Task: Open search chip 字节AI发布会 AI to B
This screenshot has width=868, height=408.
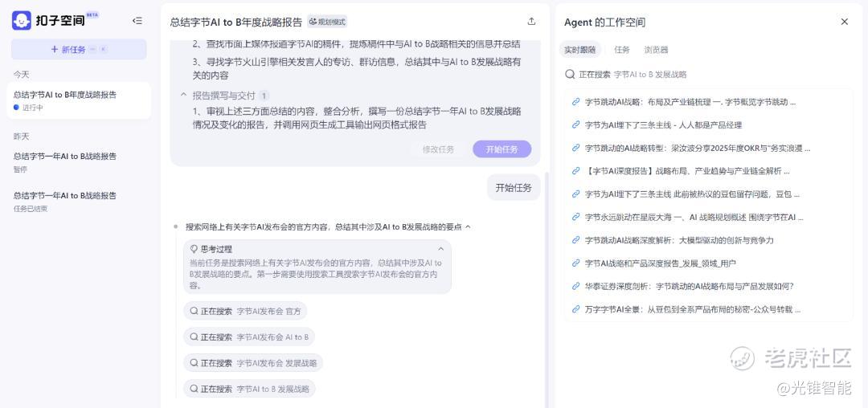Action: point(249,337)
